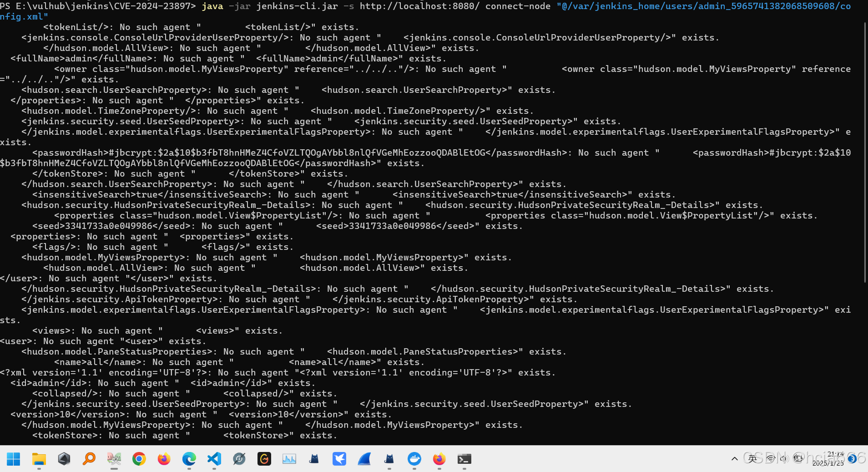Open the translator app with 文 icon
Viewport: 868px width, 472px height.
[114, 459]
